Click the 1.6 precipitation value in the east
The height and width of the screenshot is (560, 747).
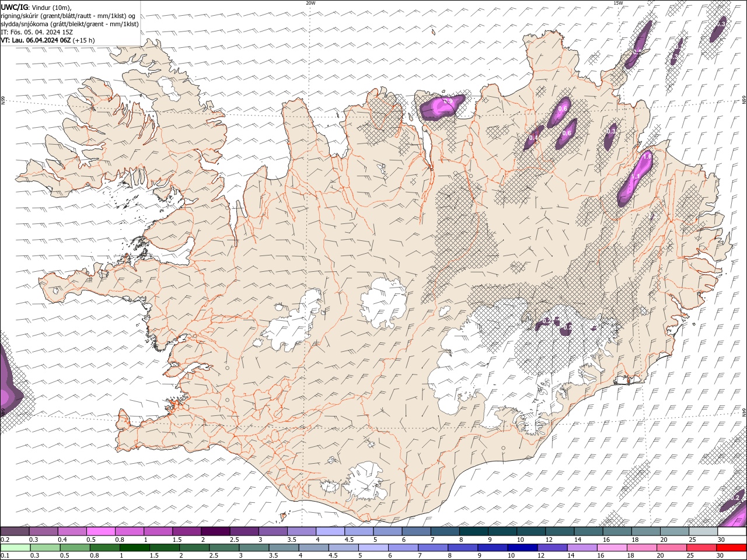pyautogui.click(x=647, y=157)
